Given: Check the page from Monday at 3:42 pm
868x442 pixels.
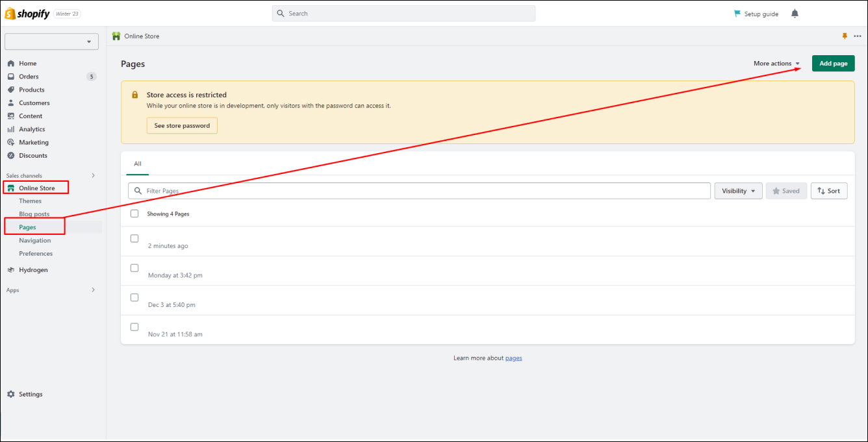Looking at the screenshot, I should coord(134,267).
